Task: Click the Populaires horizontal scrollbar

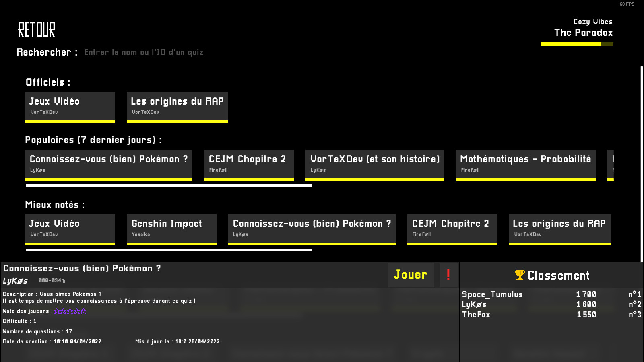Action: [x=168, y=185]
